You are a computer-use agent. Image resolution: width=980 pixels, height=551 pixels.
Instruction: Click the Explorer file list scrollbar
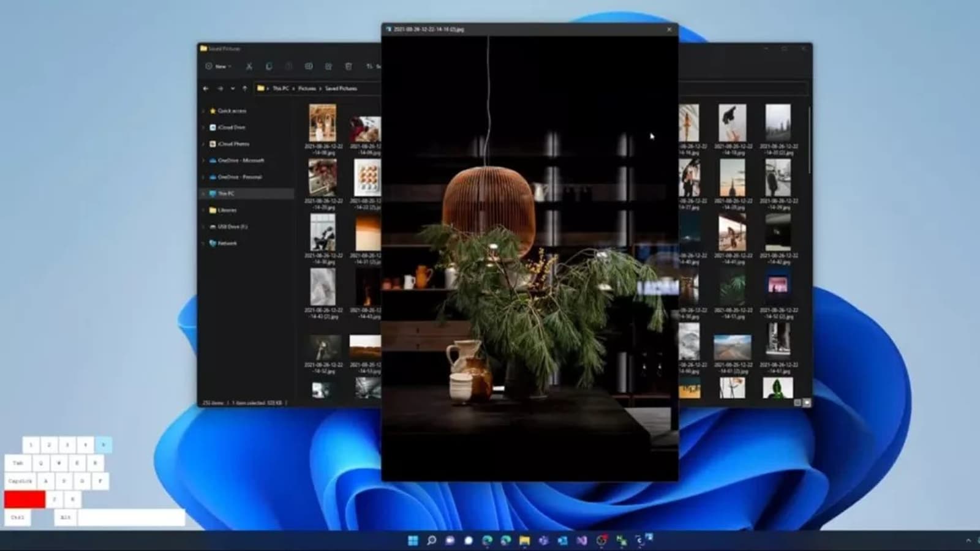(x=809, y=140)
